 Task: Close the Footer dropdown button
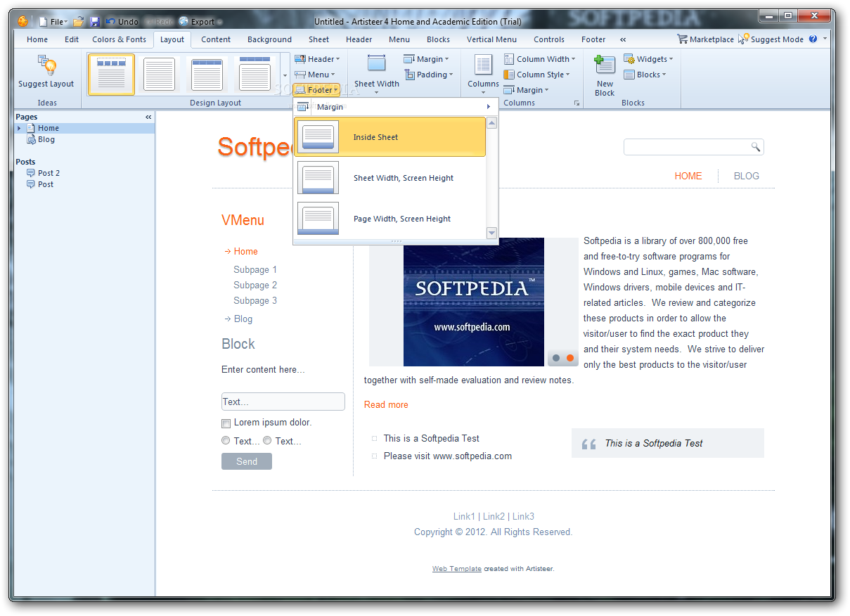(316, 90)
